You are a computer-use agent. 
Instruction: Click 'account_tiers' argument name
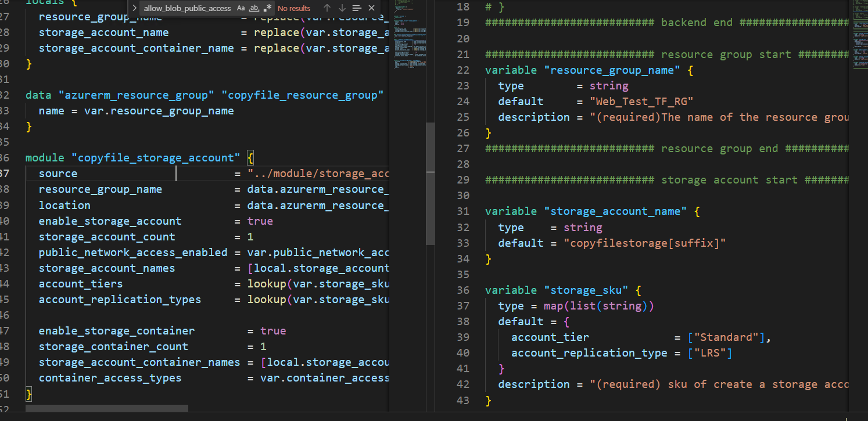[81, 283]
